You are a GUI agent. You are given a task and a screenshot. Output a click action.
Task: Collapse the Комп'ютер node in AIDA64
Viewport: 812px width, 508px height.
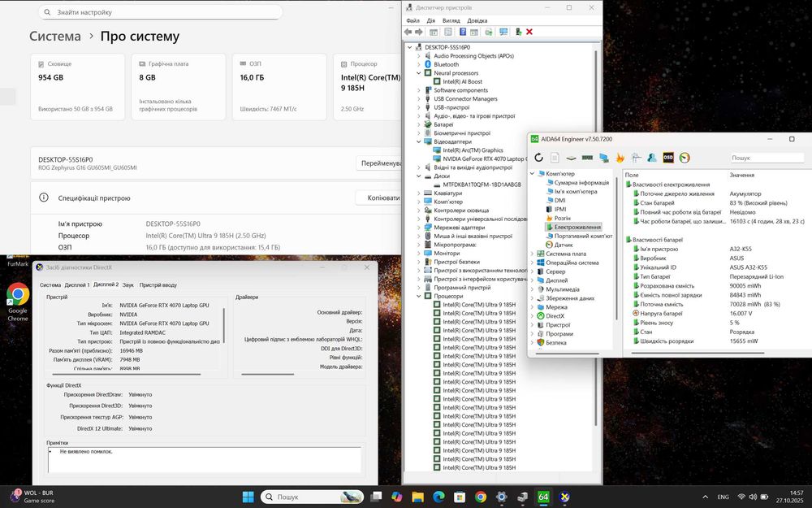(532, 174)
